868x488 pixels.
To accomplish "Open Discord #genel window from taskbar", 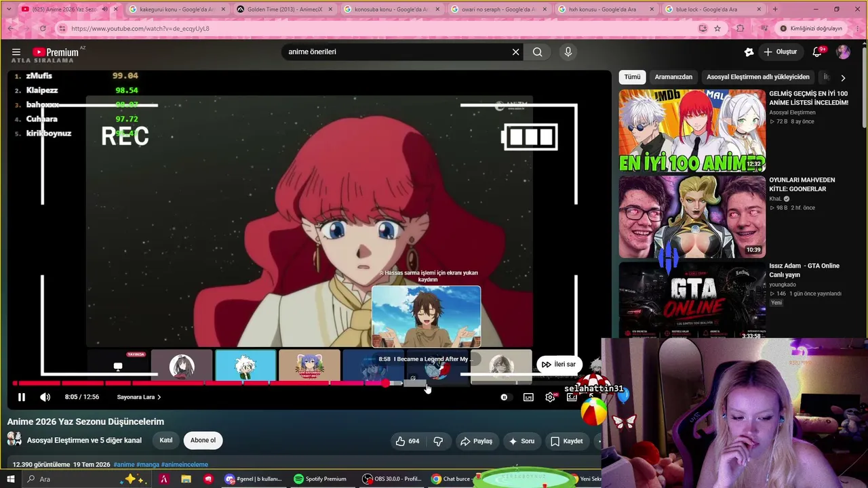I will [254, 479].
